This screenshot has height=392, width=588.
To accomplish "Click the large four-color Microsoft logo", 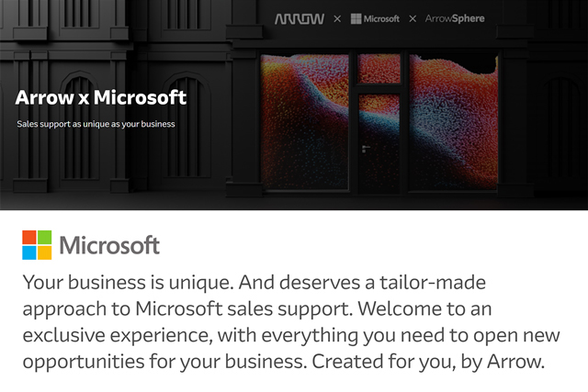I will click(x=38, y=245).
